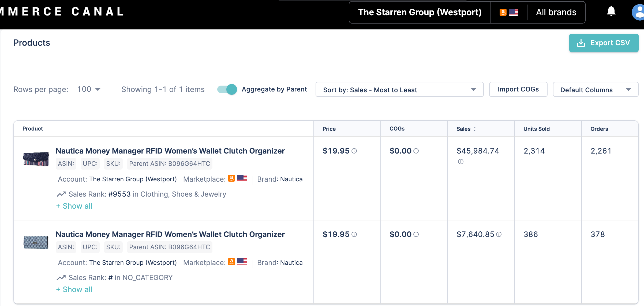Toggle Aggregate by Parent switch
Image resolution: width=644 pixels, height=306 pixels.
tap(227, 89)
